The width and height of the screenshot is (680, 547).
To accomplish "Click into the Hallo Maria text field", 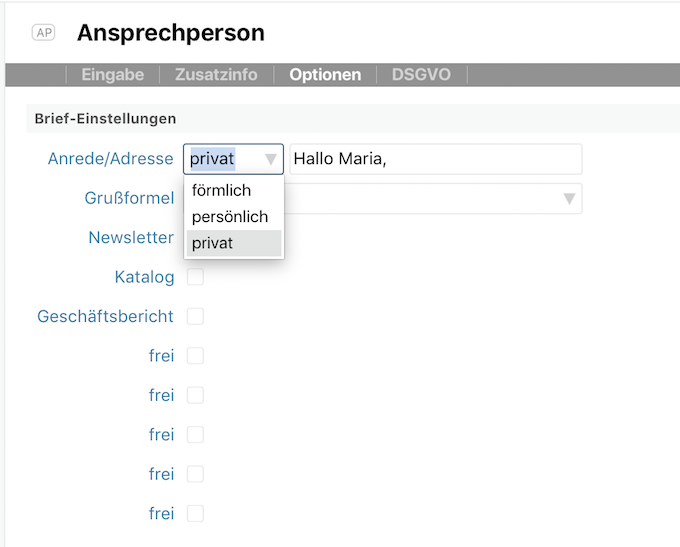I will pos(435,159).
